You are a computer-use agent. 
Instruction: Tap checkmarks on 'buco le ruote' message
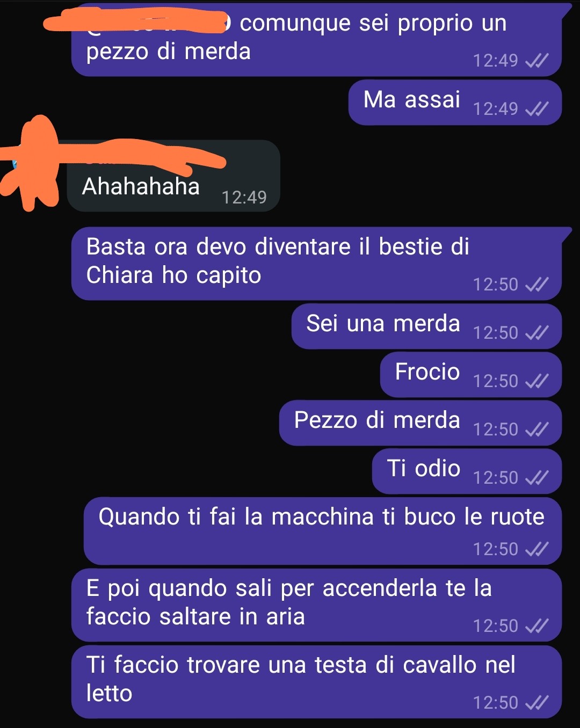click(x=536, y=549)
